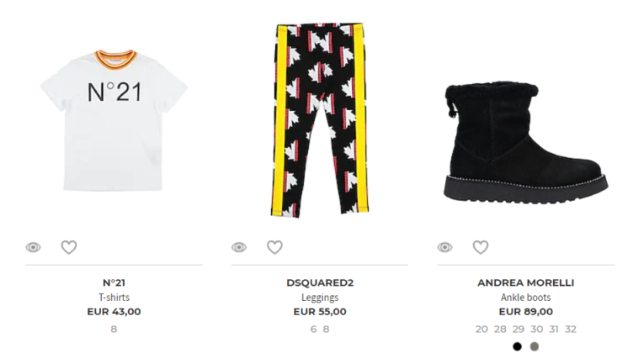Choose size 6 for DSQUARED2 leggings
Image resolution: width=633 pixels, height=364 pixels.
313,330
